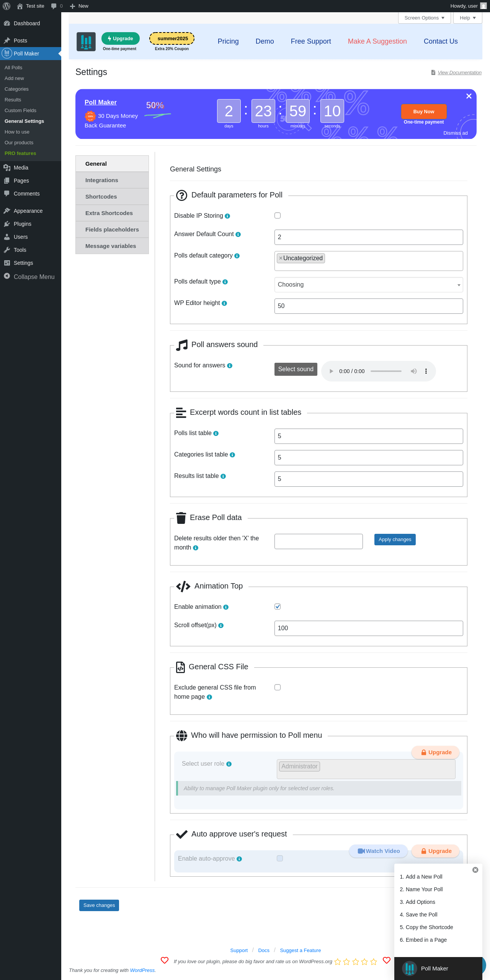Toggle Enable auto-approve checkbox

tap(280, 858)
